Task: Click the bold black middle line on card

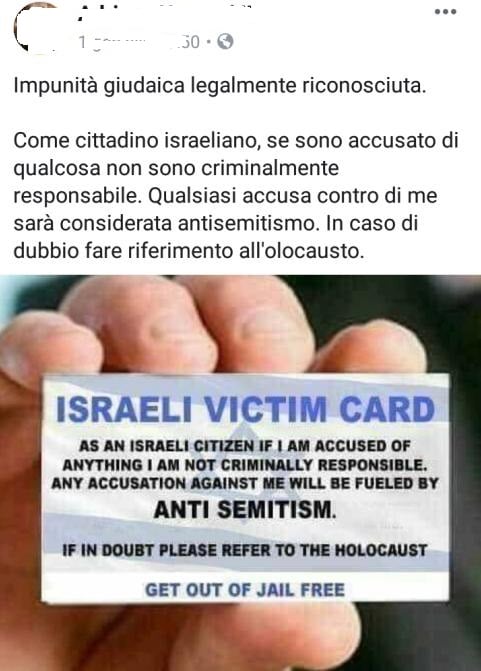Action: [245, 509]
